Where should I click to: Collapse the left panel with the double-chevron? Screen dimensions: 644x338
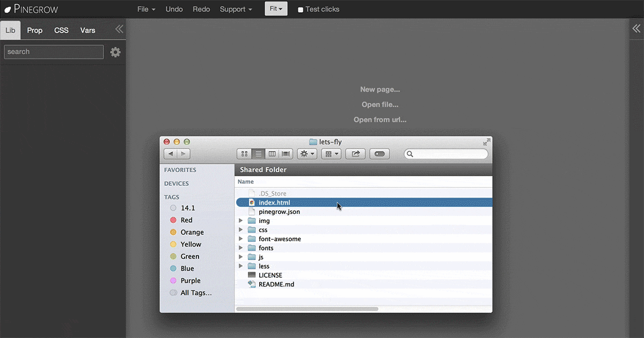click(x=119, y=30)
